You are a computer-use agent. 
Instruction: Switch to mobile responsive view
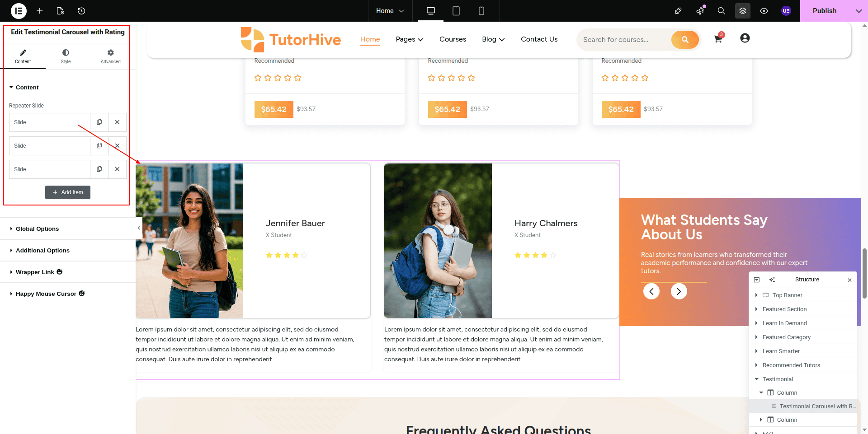click(481, 11)
